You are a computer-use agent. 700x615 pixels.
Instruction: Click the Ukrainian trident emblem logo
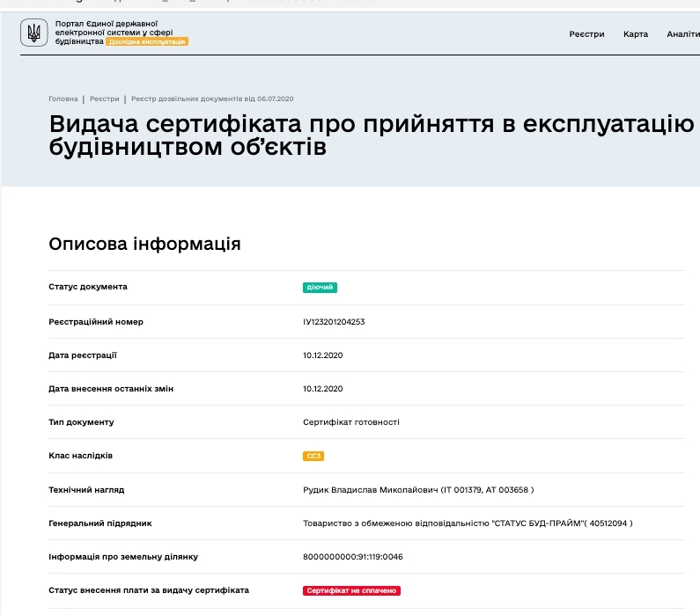tap(34, 33)
